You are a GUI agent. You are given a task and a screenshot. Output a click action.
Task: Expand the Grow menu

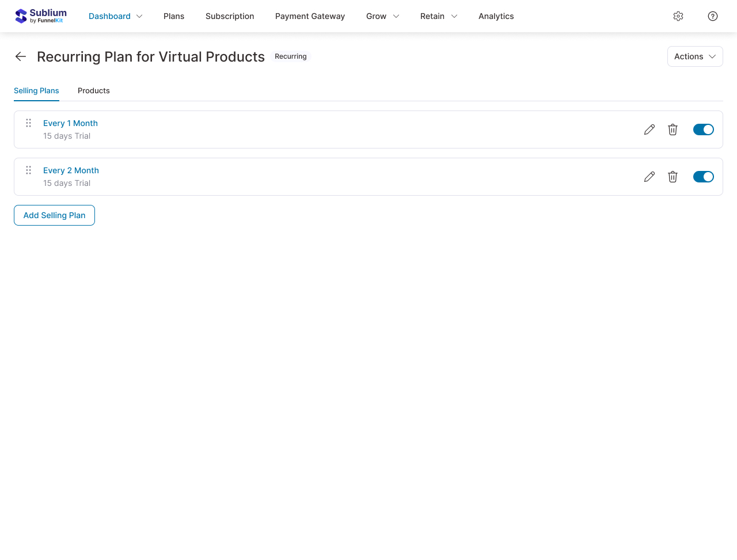pos(382,16)
